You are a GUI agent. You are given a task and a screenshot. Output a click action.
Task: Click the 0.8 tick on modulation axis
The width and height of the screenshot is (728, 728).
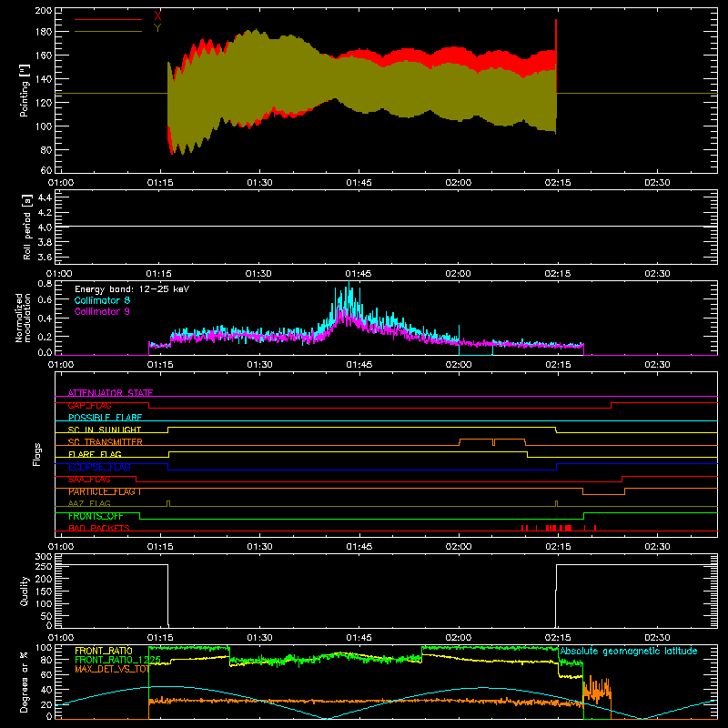(45, 283)
